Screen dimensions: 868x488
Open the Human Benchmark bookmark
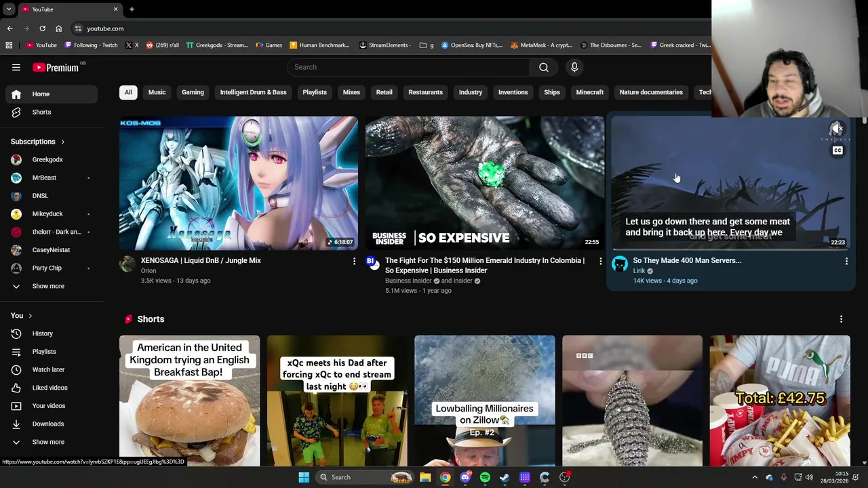pyautogui.click(x=319, y=45)
